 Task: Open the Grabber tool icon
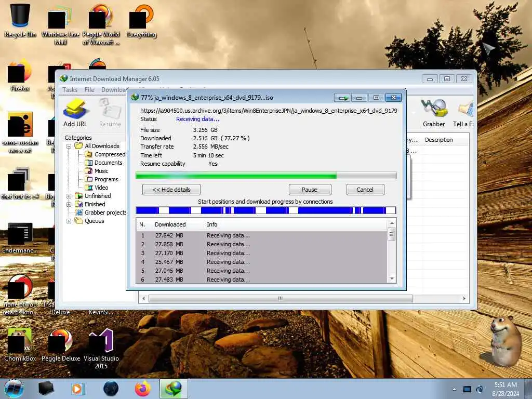coord(434,113)
